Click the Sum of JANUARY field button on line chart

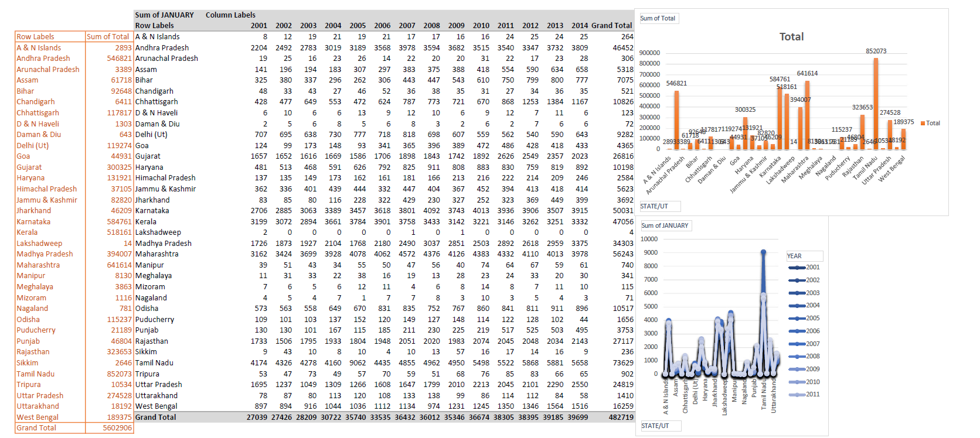(x=665, y=225)
